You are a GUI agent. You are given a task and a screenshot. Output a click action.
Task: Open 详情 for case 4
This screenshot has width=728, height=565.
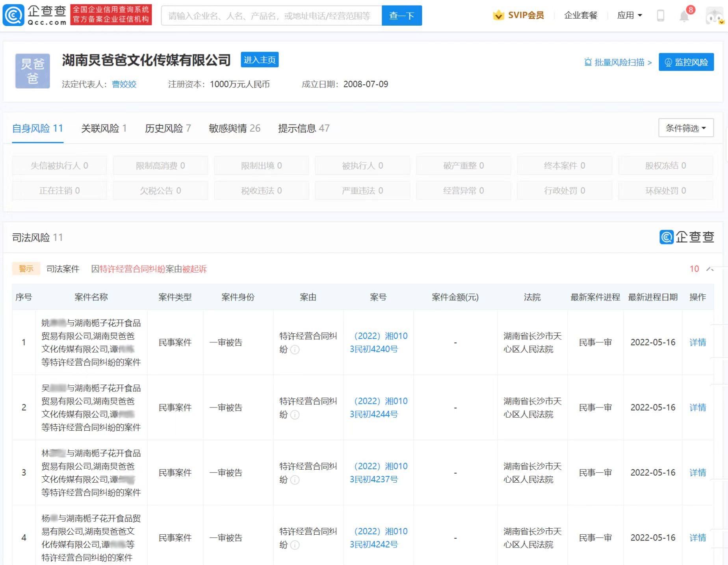pos(697,538)
